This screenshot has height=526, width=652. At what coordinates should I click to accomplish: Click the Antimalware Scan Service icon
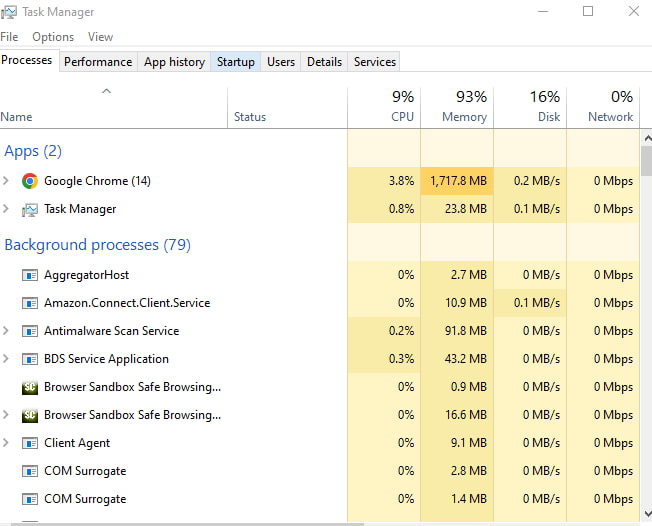(x=30, y=331)
